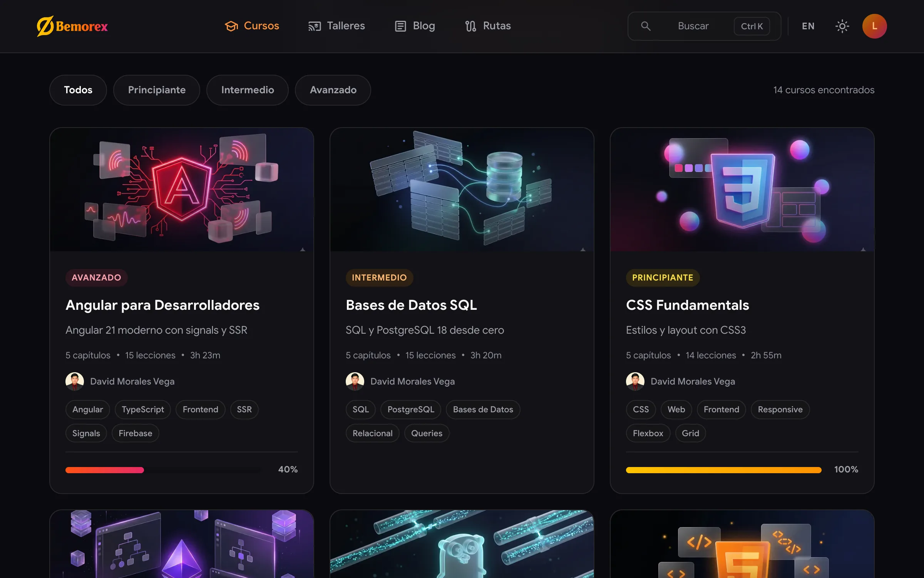Open the Ethereum crystal course thumbnail
The width and height of the screenshot is (924, 578).
click(x=182, y=544)
